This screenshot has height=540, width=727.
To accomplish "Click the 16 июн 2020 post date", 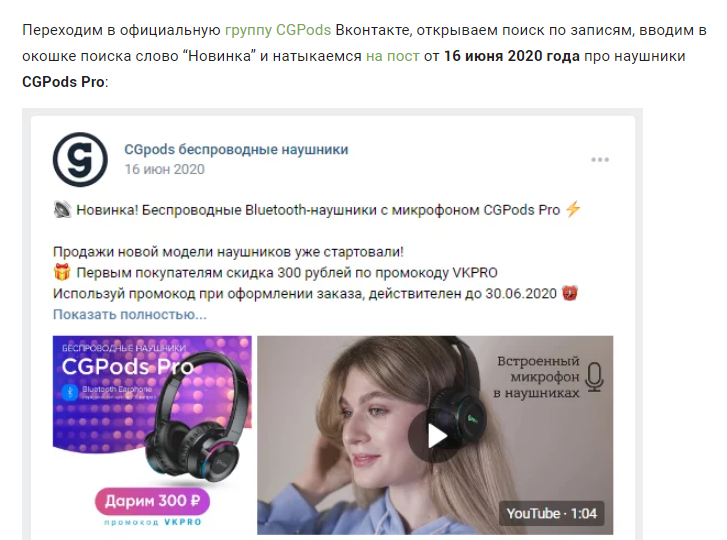I will (164, 169).
